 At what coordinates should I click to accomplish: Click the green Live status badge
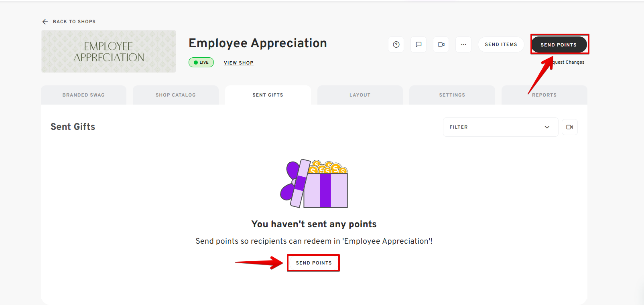click(201, 63)
